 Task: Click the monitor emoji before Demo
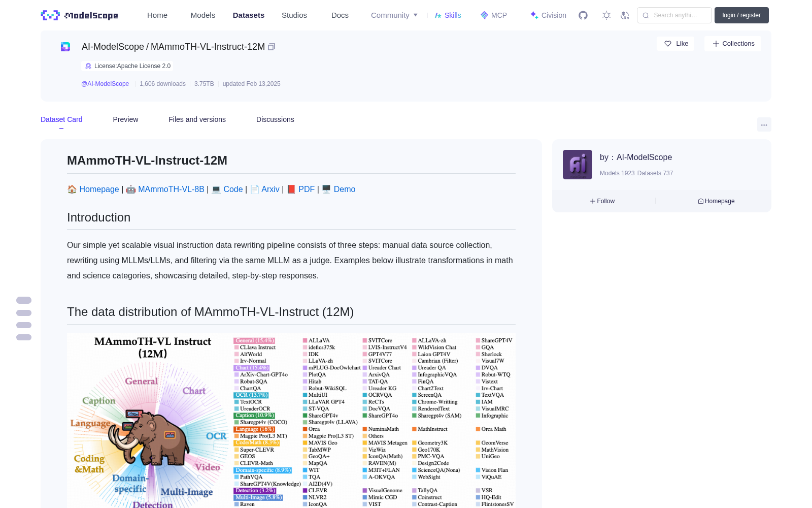[x=326, y=189]
